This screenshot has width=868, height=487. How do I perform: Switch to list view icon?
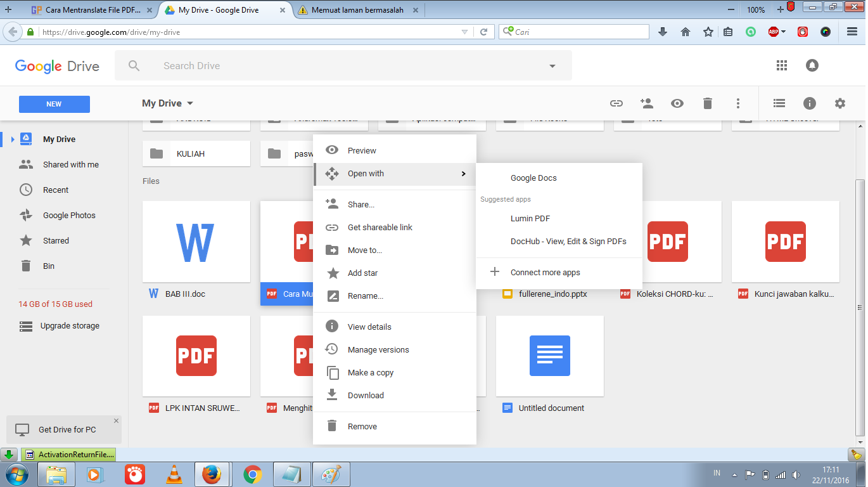(x=779, y=103)
